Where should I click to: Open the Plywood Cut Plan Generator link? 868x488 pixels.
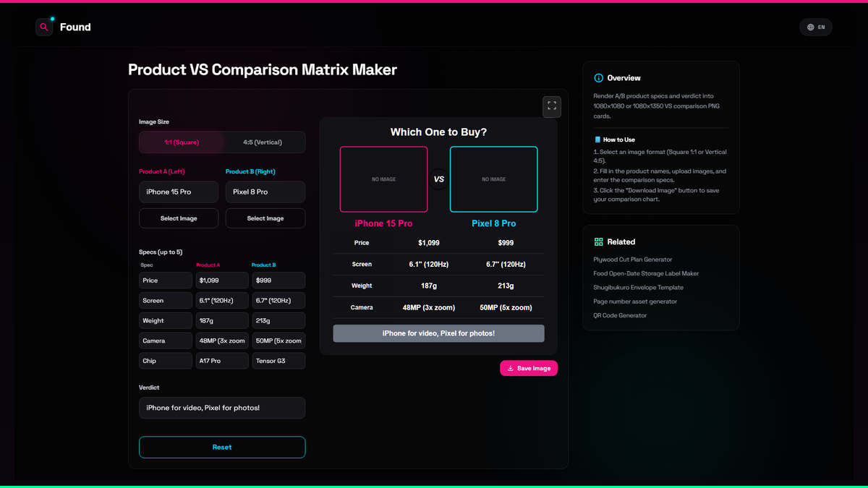[x=633, y=260]
